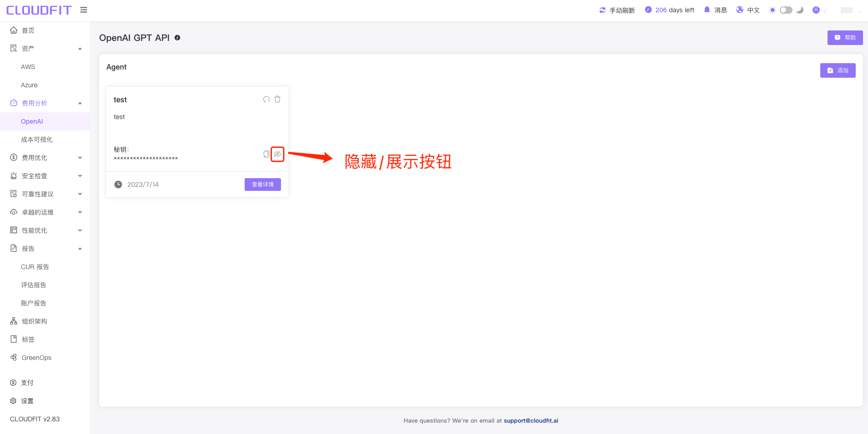This screenshot has width=868, height=434.
Task: Collapse sidebar with hamburger menu icon
Action: (x=84, y=10)
